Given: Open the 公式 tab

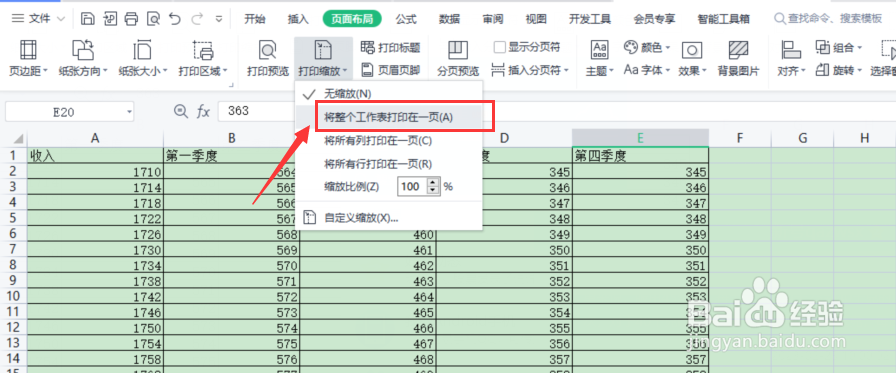Looking at the screenshot, I should pyautogui.click(x=406, y=19).
